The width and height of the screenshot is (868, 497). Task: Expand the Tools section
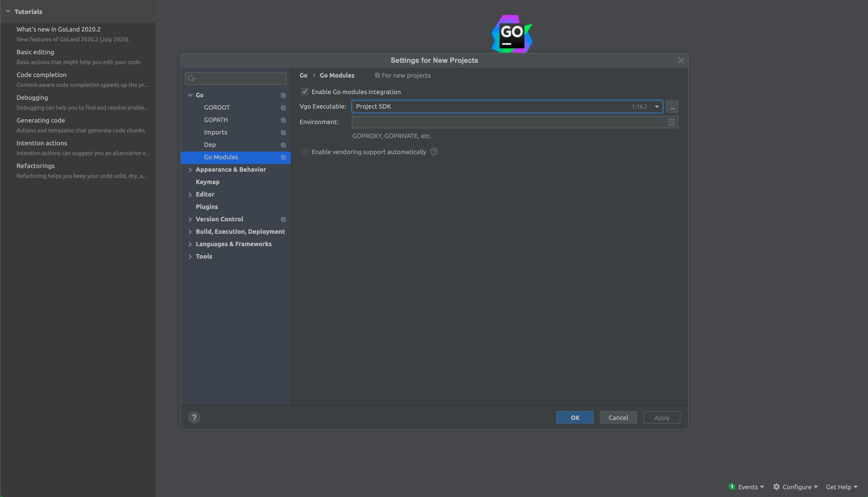190,257
